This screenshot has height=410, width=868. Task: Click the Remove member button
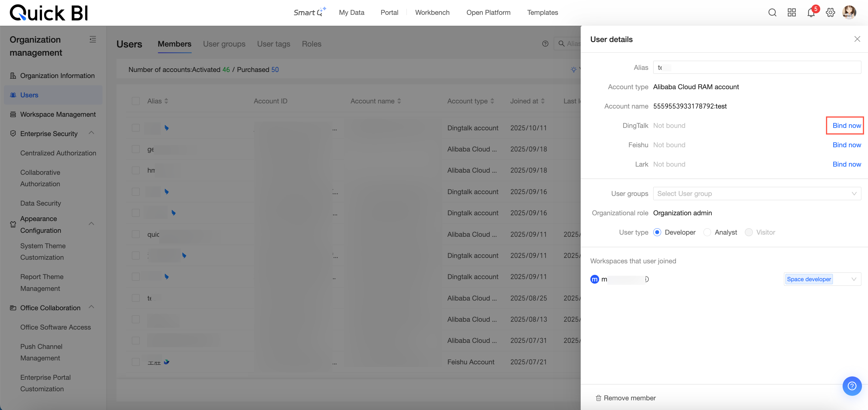(626, 398)
